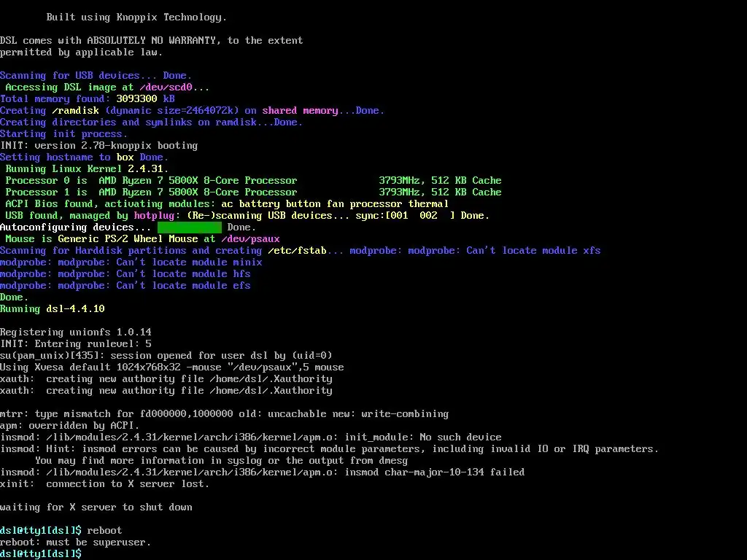Click the '/dev/scd0' device path

tap(166, 87)
